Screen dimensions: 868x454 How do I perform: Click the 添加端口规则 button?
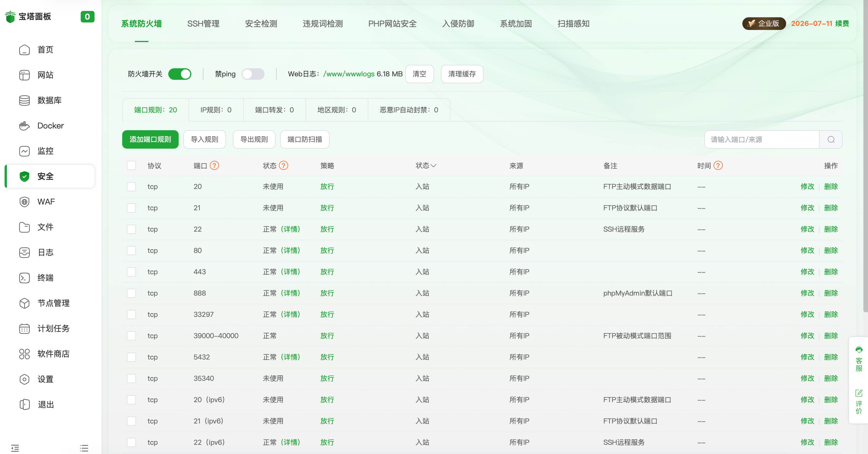(150, 139)
